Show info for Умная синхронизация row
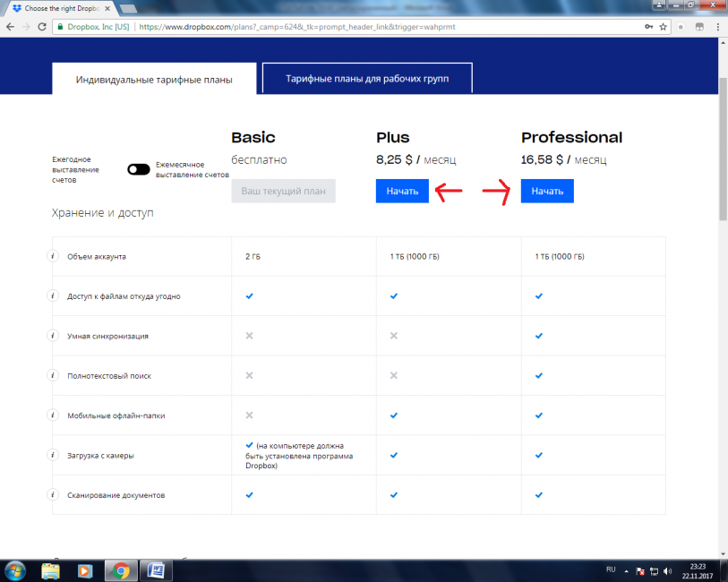 (x=53, y=336)
